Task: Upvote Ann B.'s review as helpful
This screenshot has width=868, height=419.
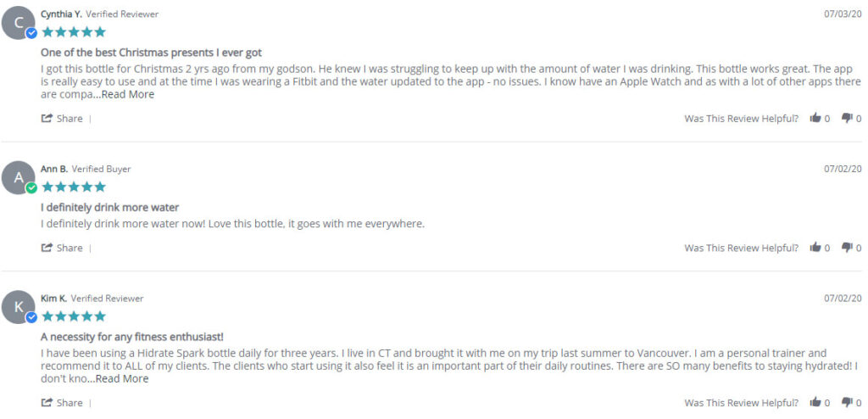Action: 815,247
